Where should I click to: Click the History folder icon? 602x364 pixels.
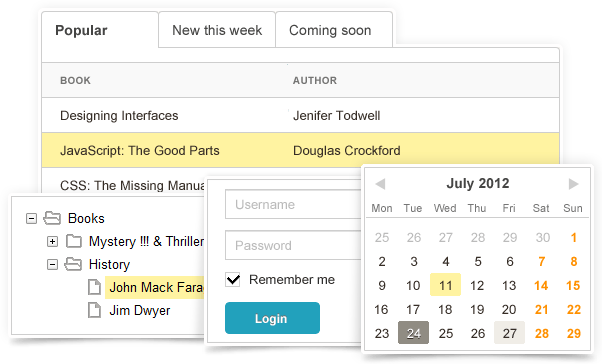(x=73, y=264)
